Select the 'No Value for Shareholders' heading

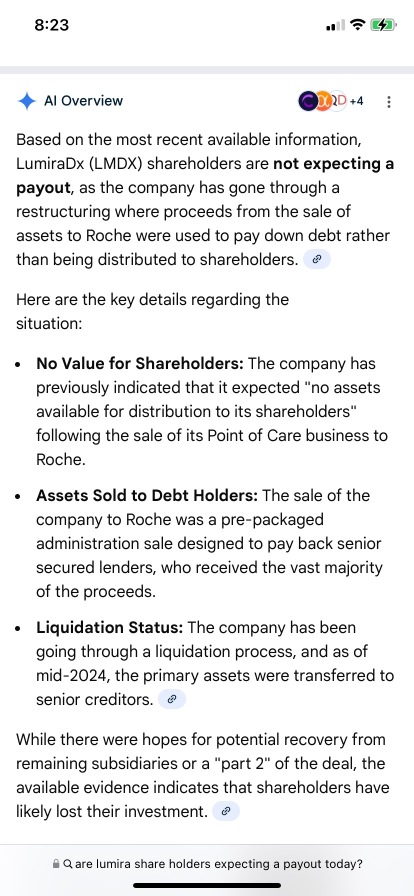click(x=140, y=363)
